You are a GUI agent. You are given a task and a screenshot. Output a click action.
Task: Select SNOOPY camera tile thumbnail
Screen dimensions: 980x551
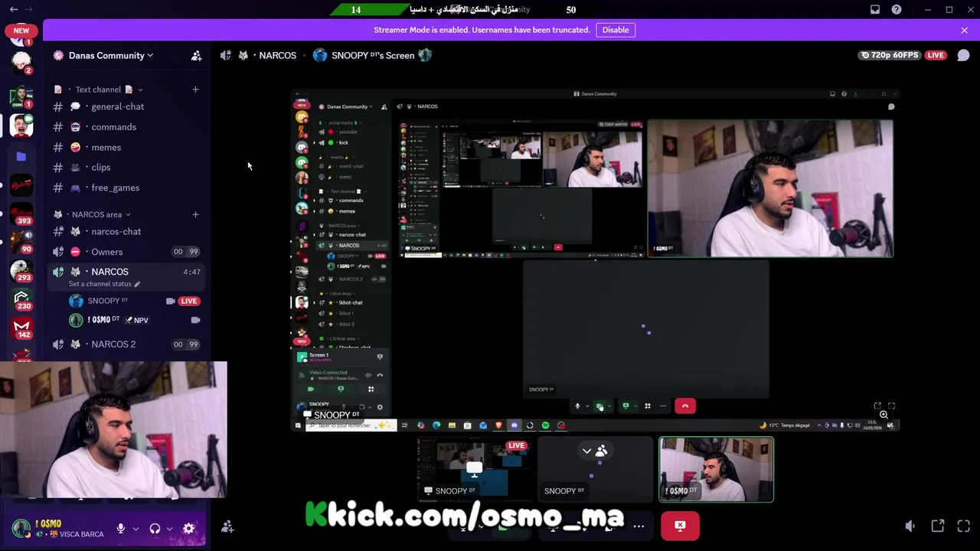[x=596, y=469]
